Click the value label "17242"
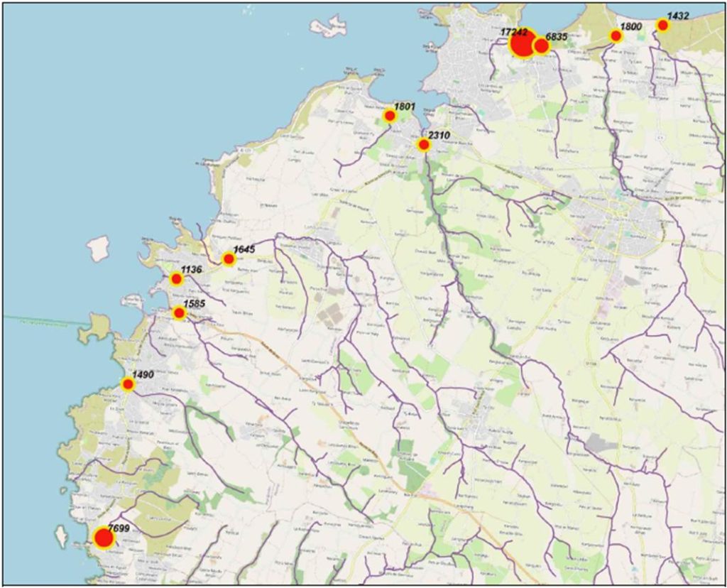 pyautogui.click(x=515, y=32)
